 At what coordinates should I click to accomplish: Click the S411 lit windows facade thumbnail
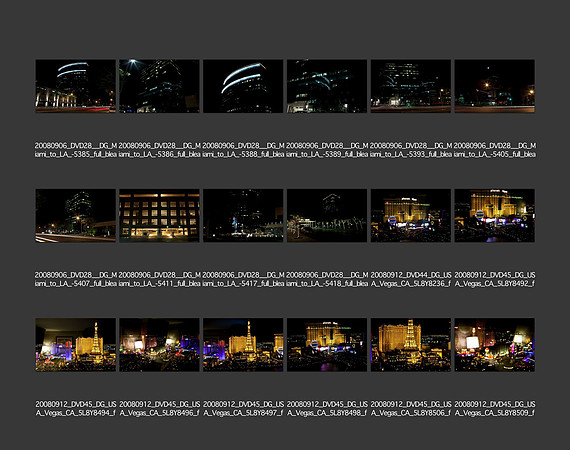click(159, 216)
